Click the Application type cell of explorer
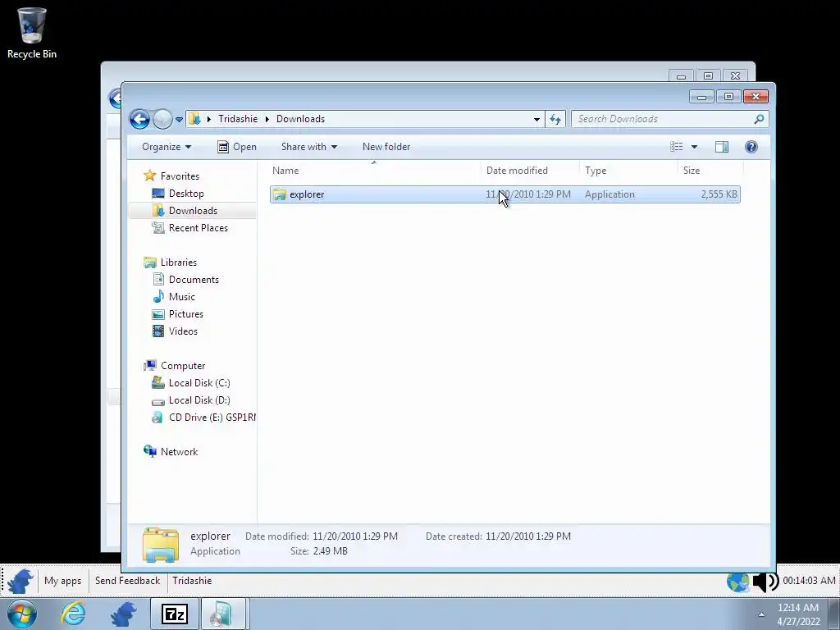Screen dimensions: 840x630 point(609,194)
